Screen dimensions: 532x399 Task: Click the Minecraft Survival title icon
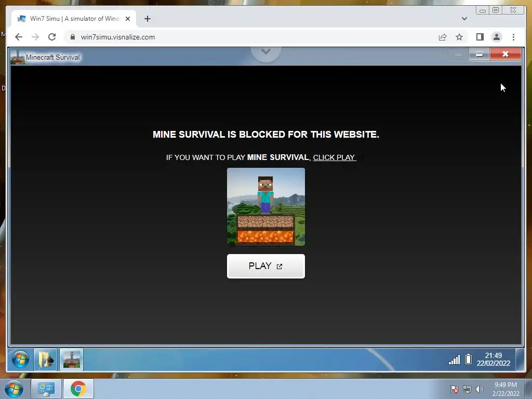[17, 57]
